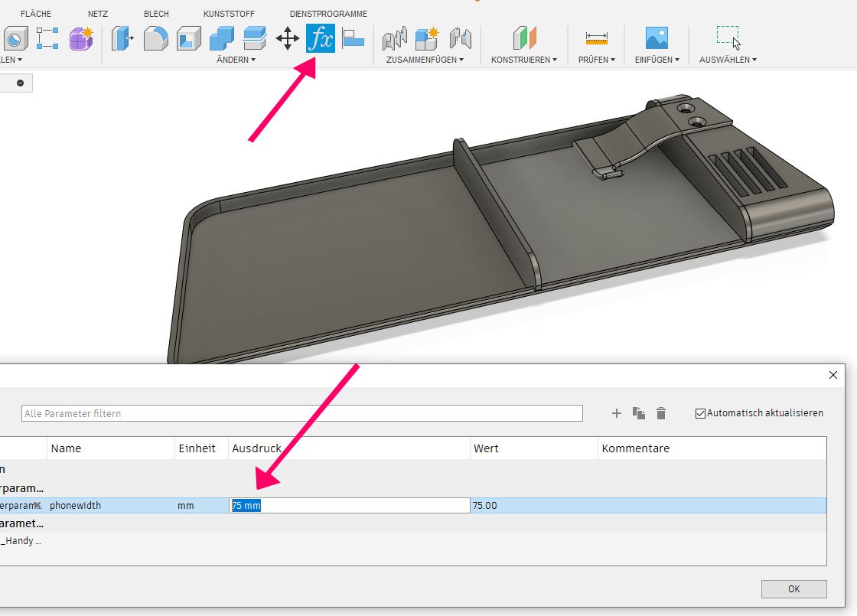Open the AUSWÄHLEN dropdown

tap(728, 60)
